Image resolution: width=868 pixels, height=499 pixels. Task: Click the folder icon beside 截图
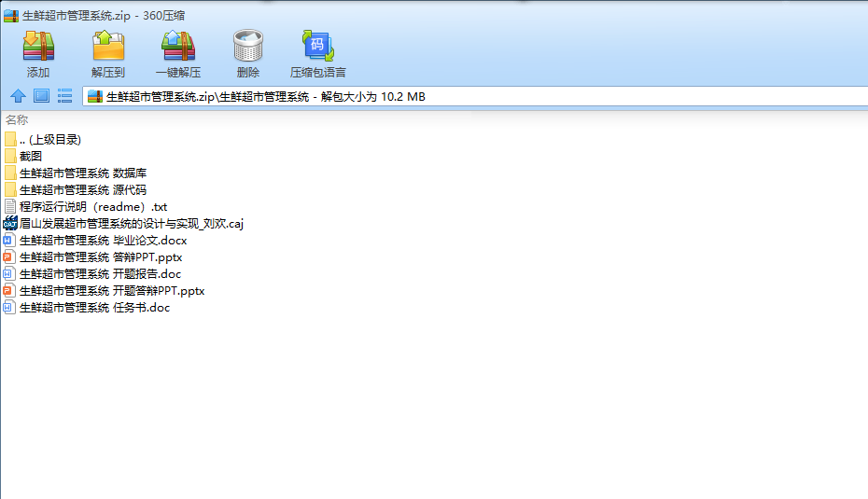point(10,156)
